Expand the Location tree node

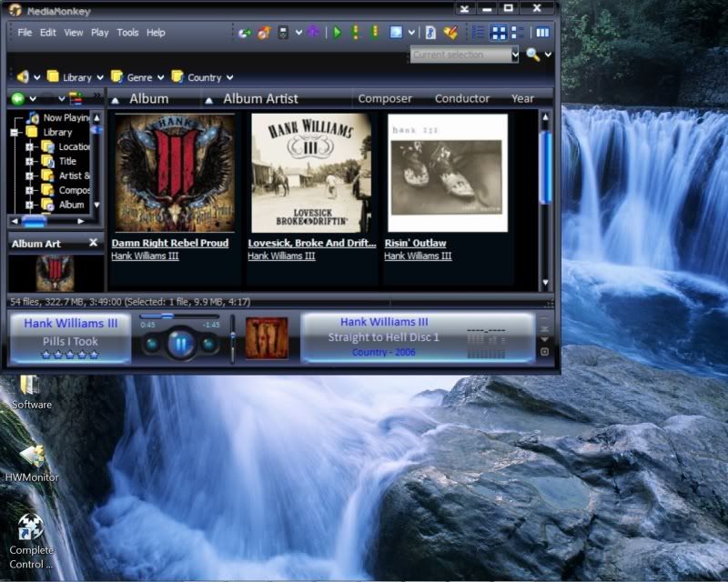point(29,147)
